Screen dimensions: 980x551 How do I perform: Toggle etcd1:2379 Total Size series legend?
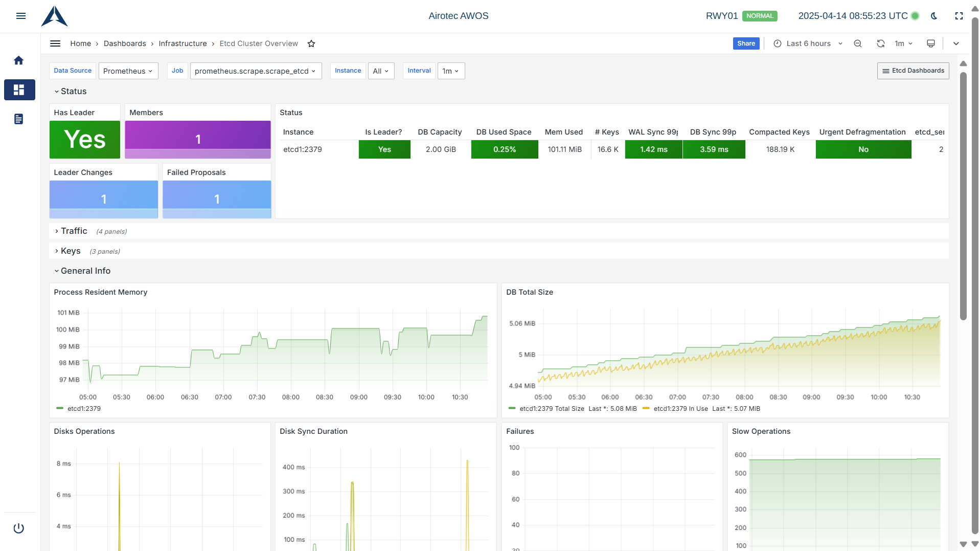(x=551, y=409)
